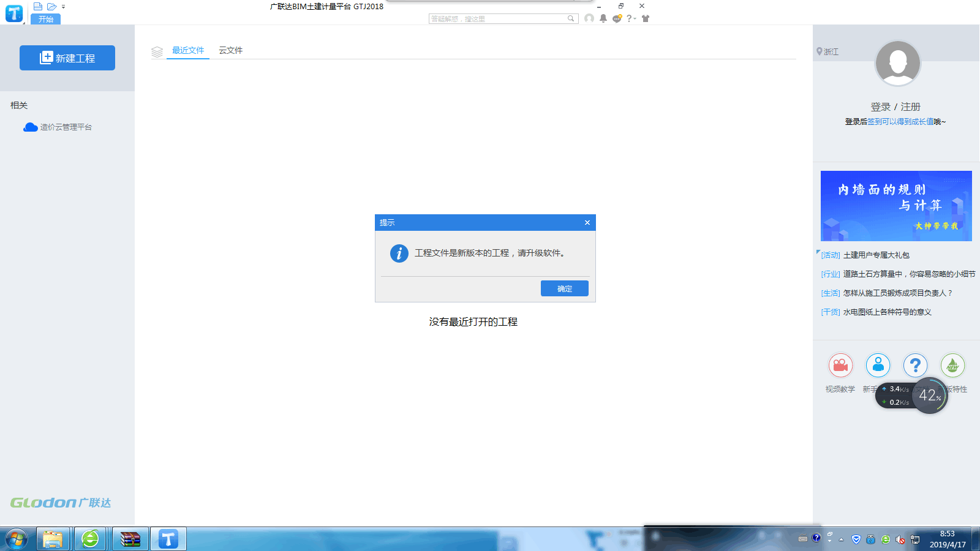Screen dimensions: 980x551
Task: Open notifications bell icon
Action: [603, 18]
